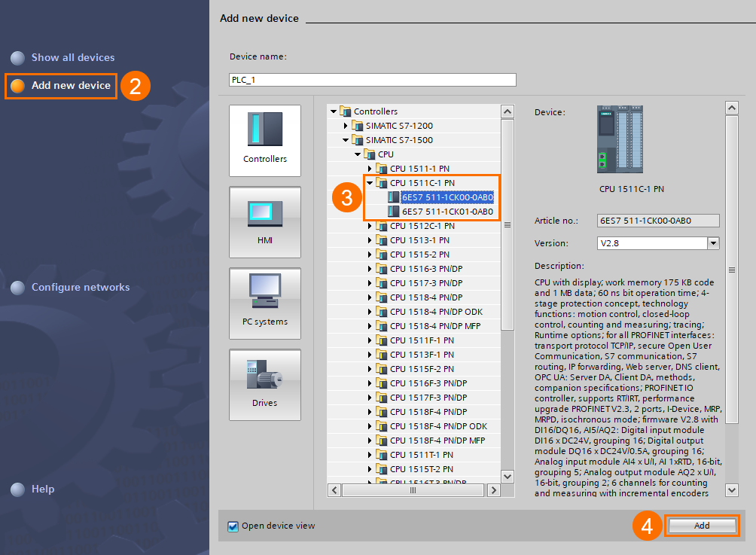Click the SIMATIC S7-1200 folder icon
The image size is (756, 555).
coord(357,126)
